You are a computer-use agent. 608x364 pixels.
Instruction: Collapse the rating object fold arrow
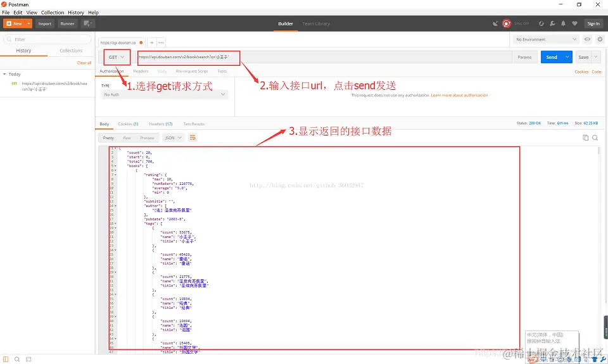115,175
